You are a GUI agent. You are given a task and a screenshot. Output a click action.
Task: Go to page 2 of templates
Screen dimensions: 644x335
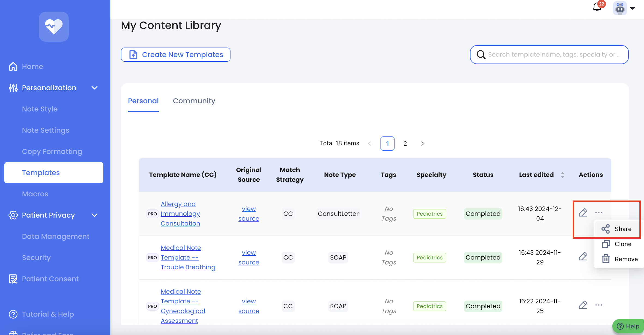(405, 143)
